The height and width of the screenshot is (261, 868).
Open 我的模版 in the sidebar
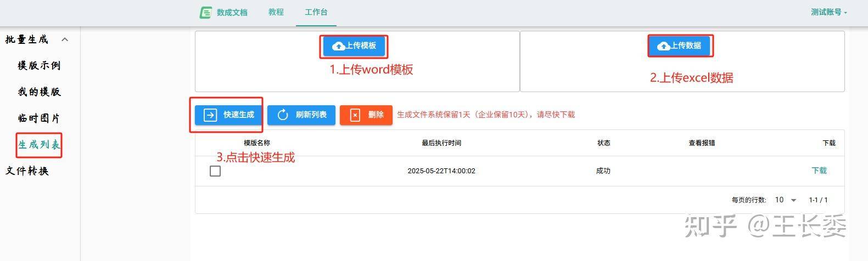click(x=39, y=92)
